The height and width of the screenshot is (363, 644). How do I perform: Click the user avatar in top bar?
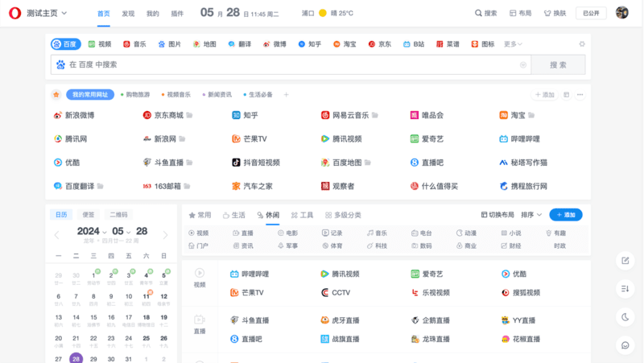pos(622,13)
